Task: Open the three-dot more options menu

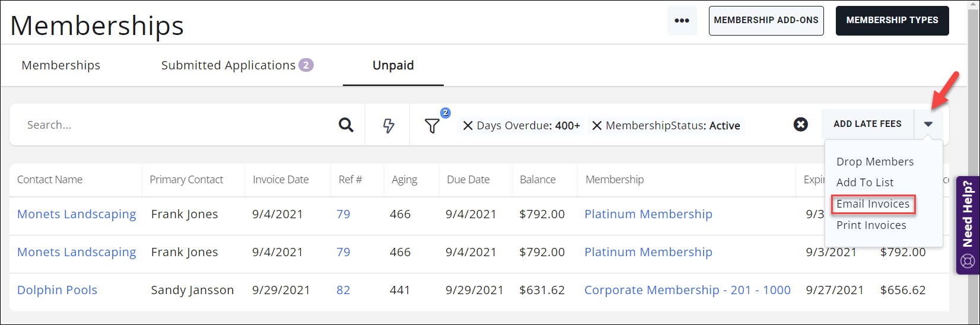Action: [x=682, y=21]
